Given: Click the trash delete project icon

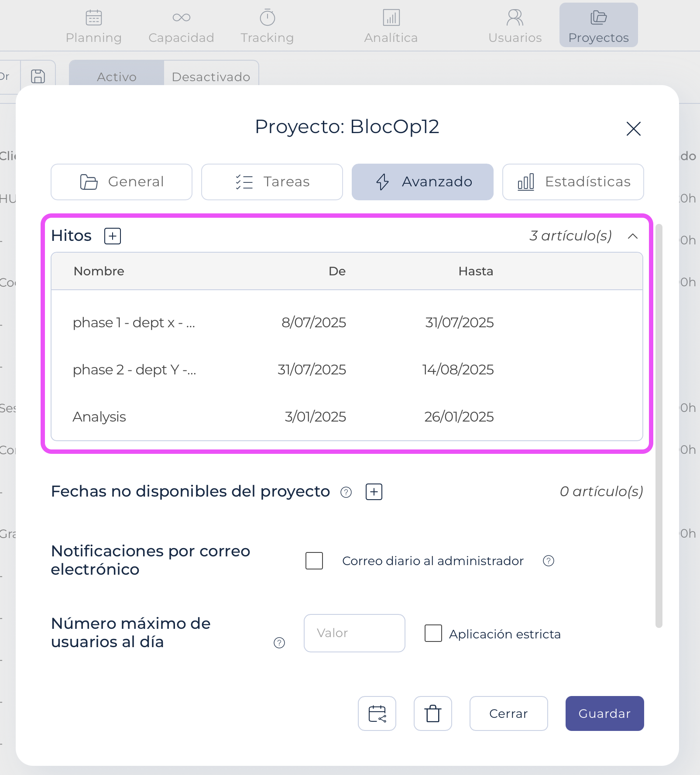Looking at the screenshot, I should point(432,713).
